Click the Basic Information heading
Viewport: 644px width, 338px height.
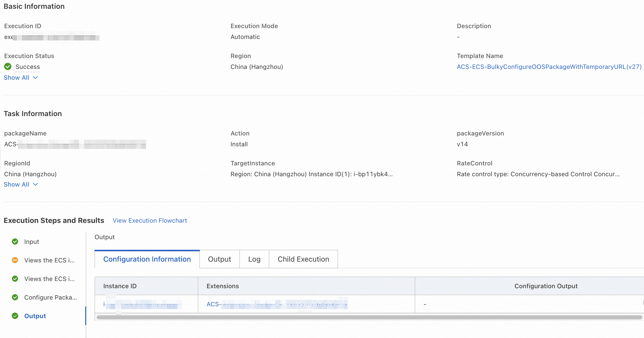click(34, 6)
